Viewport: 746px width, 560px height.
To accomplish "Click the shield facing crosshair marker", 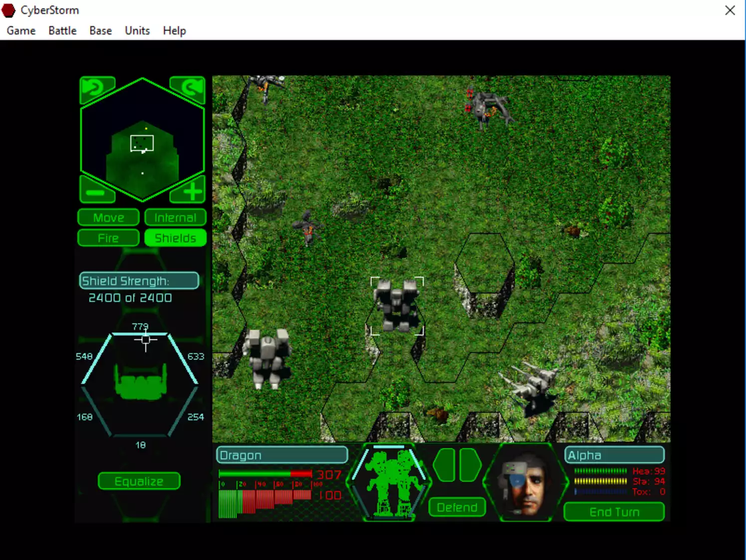I will coord(145,339).
